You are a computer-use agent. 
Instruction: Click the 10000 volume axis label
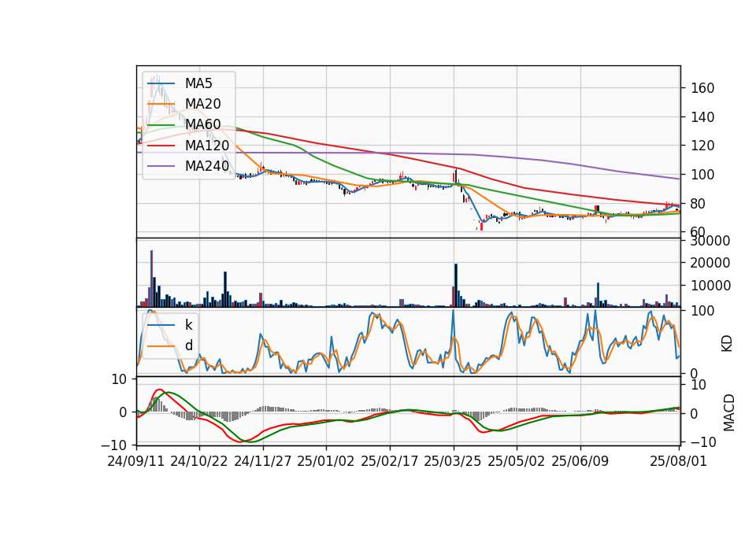click(710, 286)
